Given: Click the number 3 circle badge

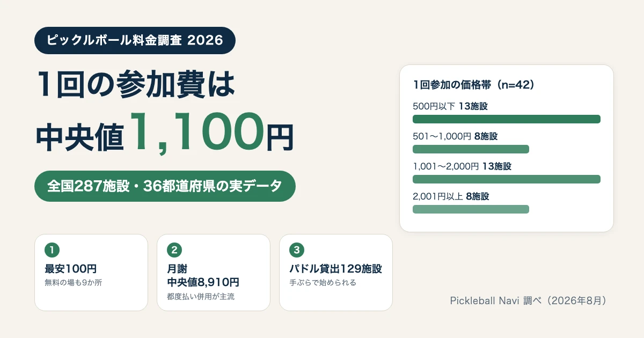Looking at the screenshot, I should pos(296,250).
